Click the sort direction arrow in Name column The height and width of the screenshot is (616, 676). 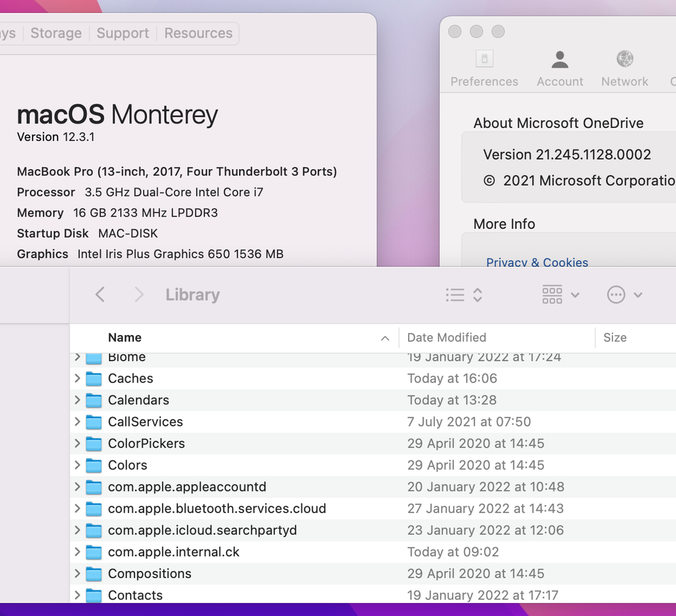pos(385,338)
